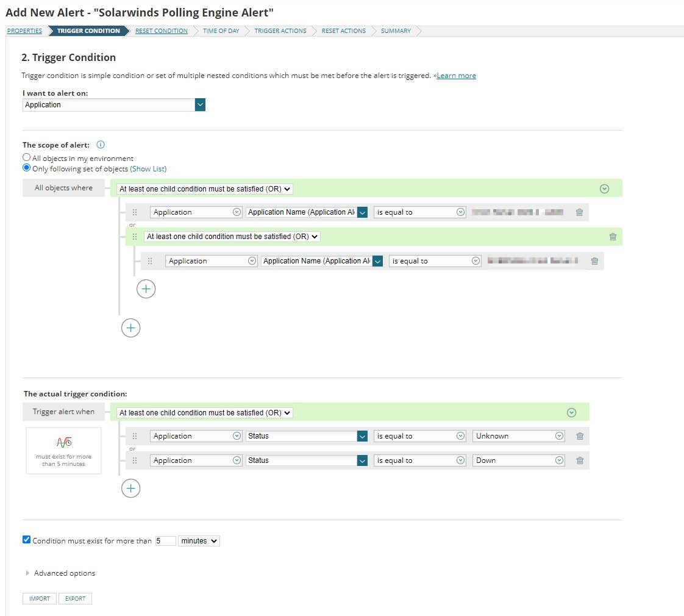The image size is (684, 616).
Task: Open Unknown status value dropdown
Action: 519,436
